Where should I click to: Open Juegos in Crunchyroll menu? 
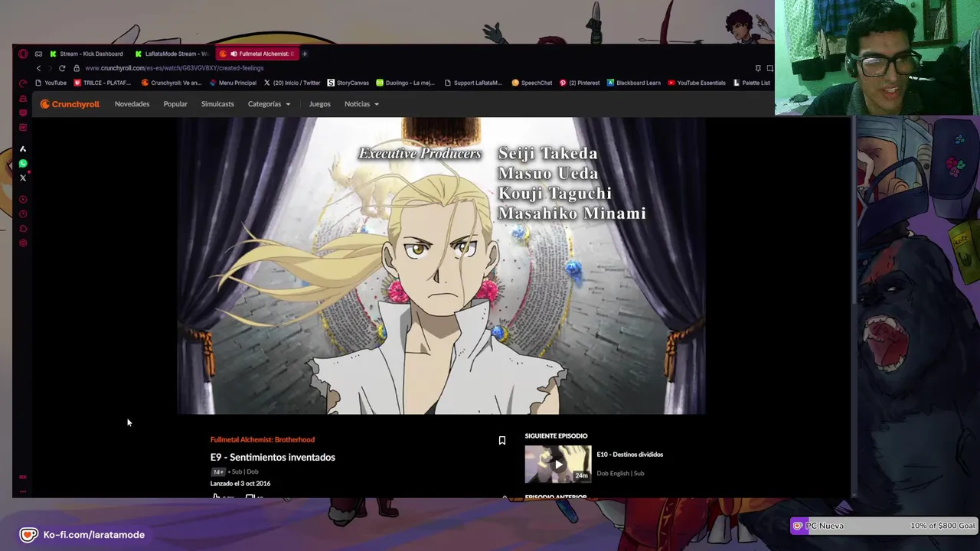[x=319, y=104]
